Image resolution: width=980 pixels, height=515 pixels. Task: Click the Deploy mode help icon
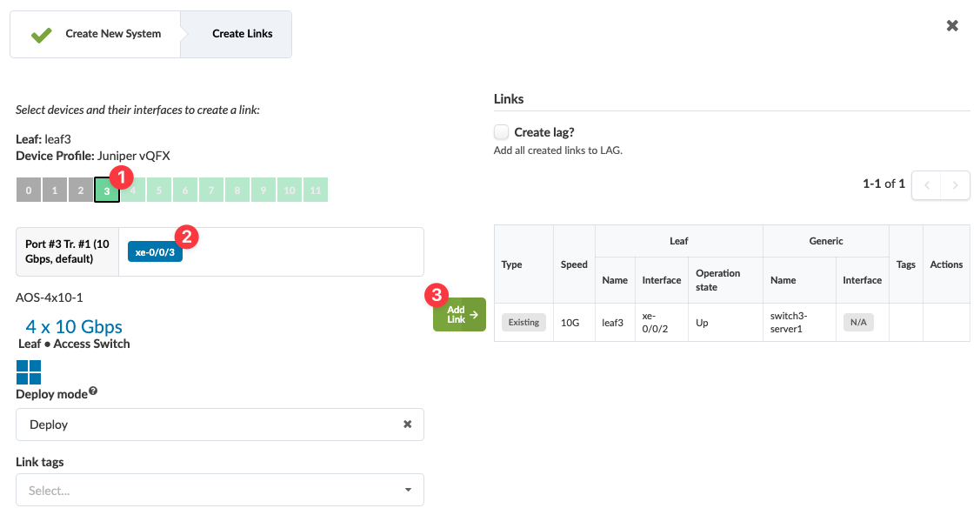tap(93, 391)
